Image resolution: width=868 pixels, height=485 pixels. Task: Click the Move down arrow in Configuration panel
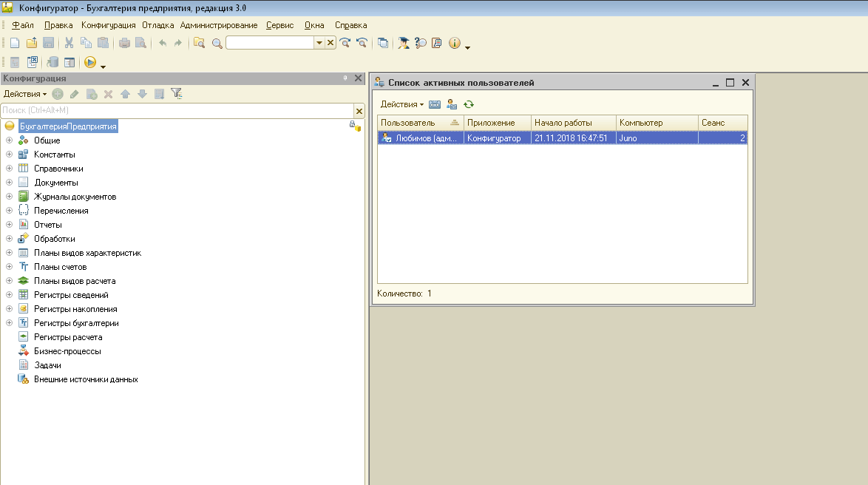click(x=142, y=94)
